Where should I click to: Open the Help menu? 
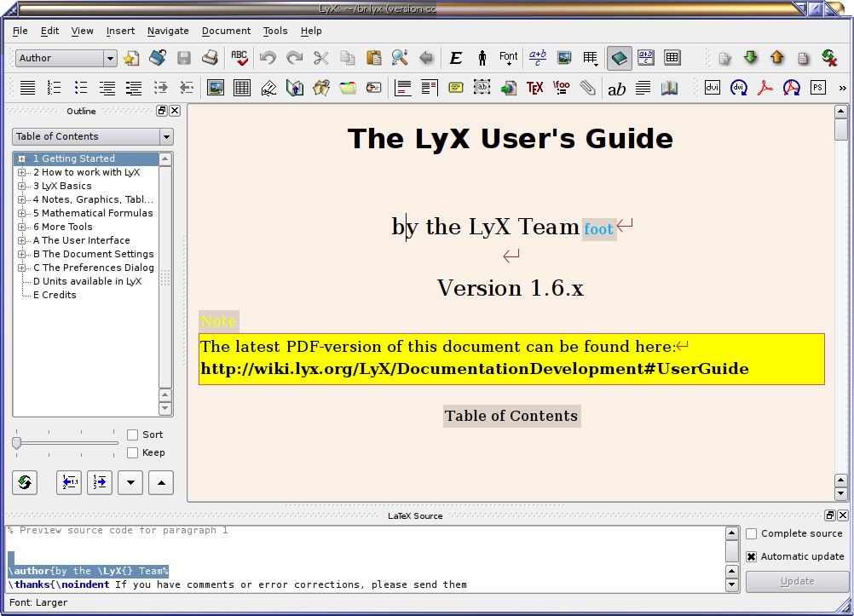tap(311, 31)
